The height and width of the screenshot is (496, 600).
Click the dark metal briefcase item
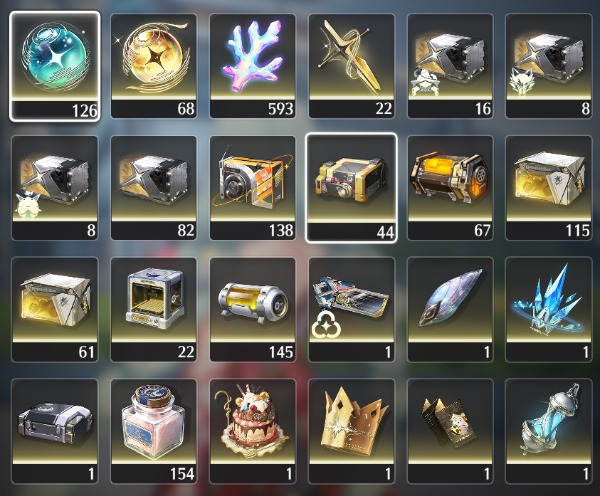click(55, 431)
